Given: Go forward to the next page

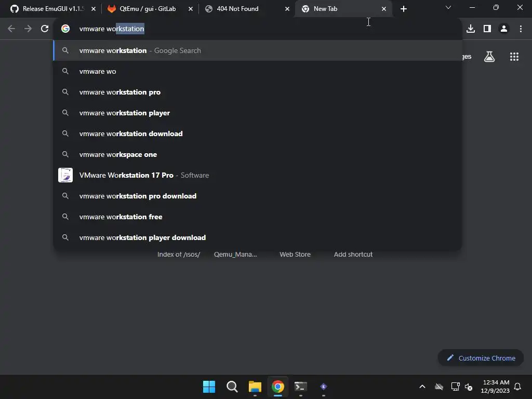Looking at the screenshot, I should pos(28,29).
